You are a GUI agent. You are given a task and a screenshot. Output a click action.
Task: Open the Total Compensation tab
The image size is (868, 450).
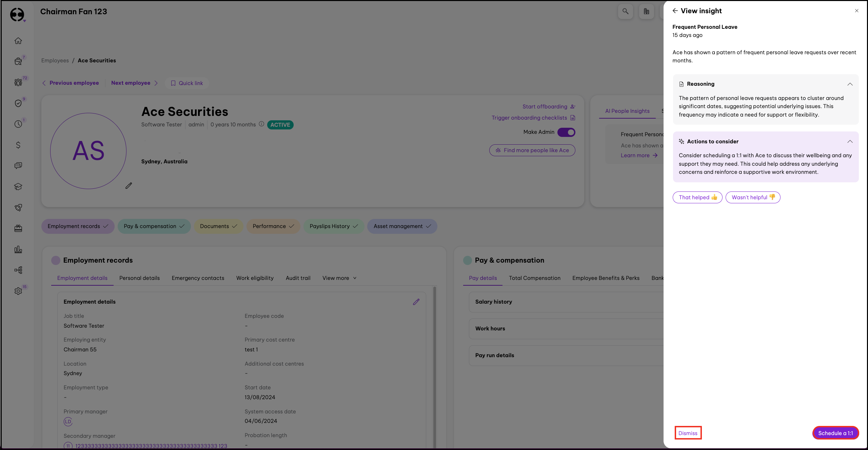tap(534, 278)
